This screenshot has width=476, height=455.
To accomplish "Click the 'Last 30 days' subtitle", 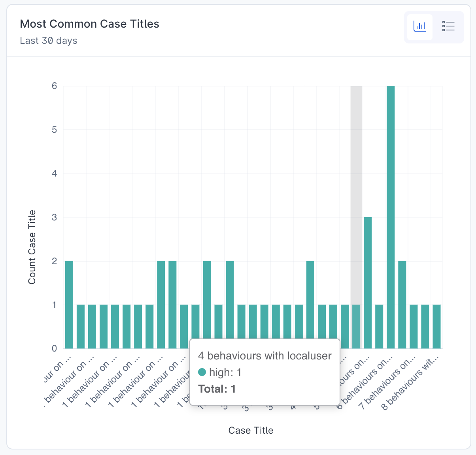I will tap(49, 41).
